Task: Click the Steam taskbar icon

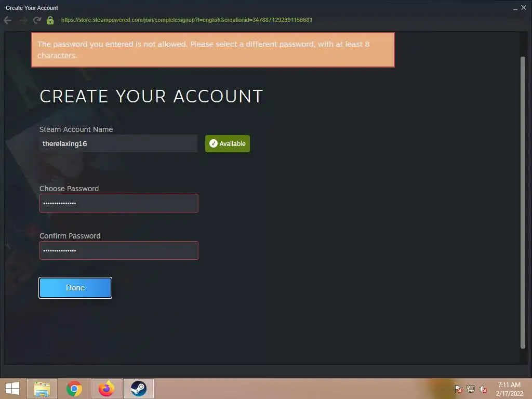Action: pos(138,389)
